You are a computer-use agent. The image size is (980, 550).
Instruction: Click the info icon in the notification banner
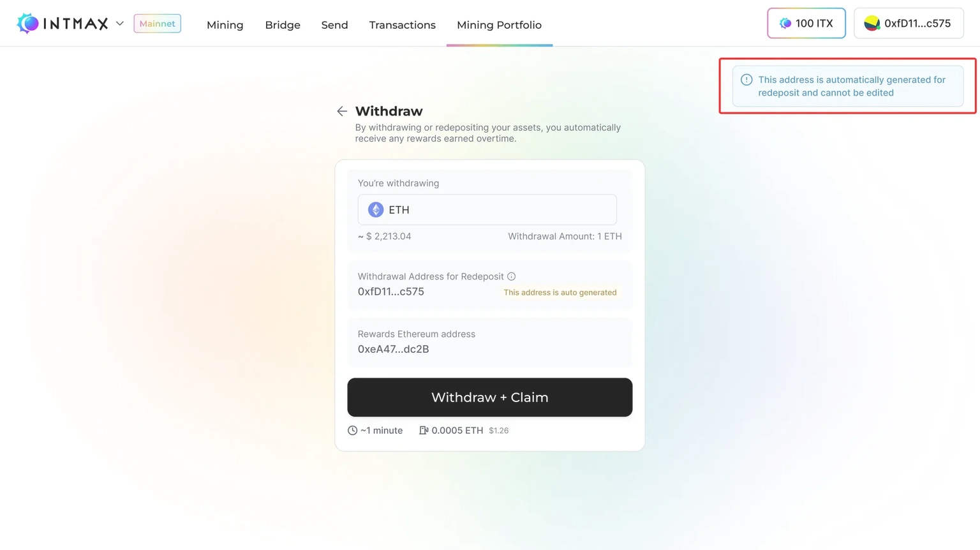click(746, 80)
